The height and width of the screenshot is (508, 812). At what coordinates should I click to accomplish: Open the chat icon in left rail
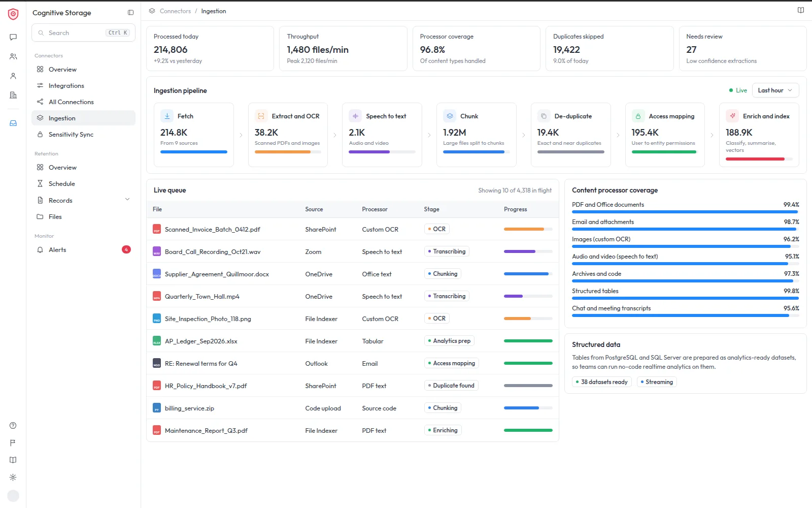pos(13,37)
